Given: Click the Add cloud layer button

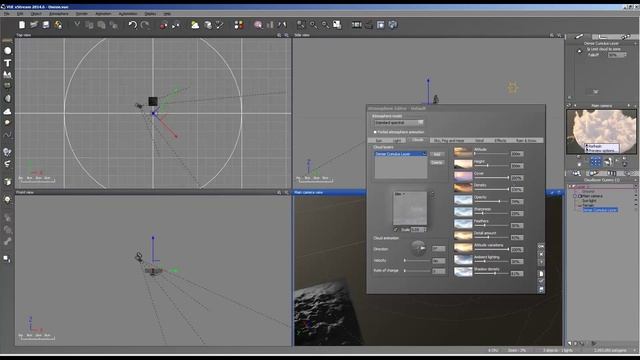Looking at the screenshot, I should (x=437, y=154).
